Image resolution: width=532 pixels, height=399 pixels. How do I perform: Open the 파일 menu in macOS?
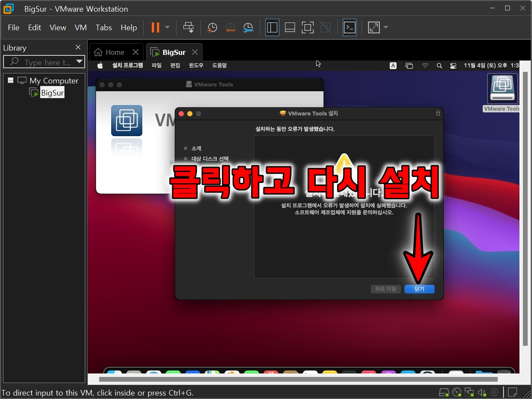coord(157,66)
